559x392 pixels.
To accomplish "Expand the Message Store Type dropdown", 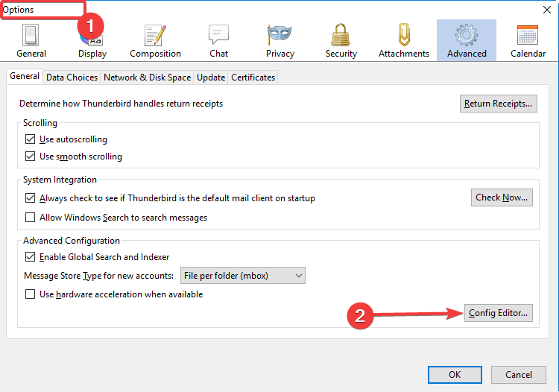I will click(x=242, y=276).
